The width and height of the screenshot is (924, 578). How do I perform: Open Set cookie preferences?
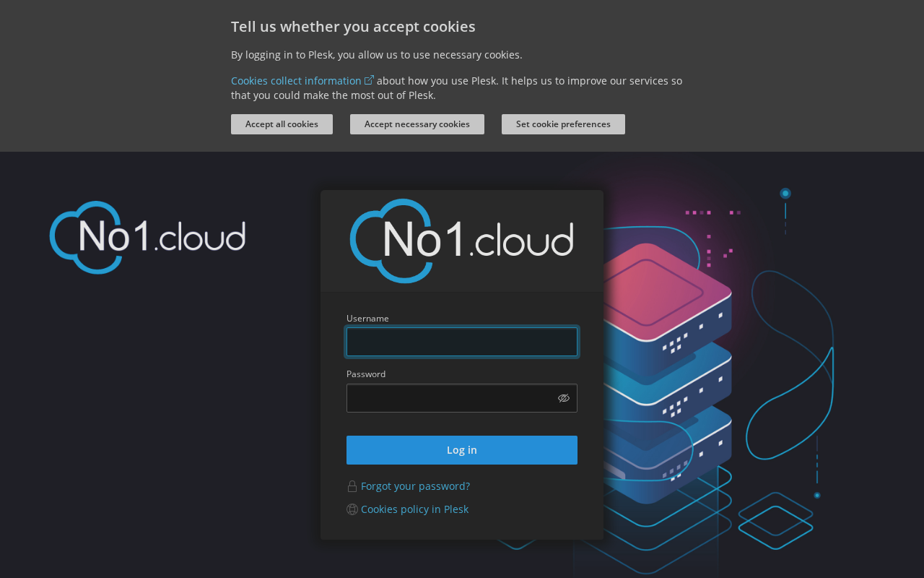[563, 124]
